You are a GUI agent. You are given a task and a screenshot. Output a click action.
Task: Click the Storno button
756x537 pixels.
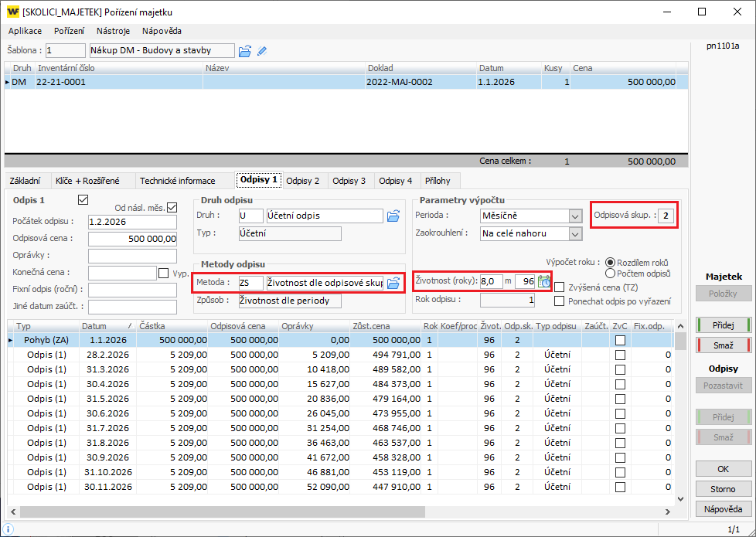(723, 489)
